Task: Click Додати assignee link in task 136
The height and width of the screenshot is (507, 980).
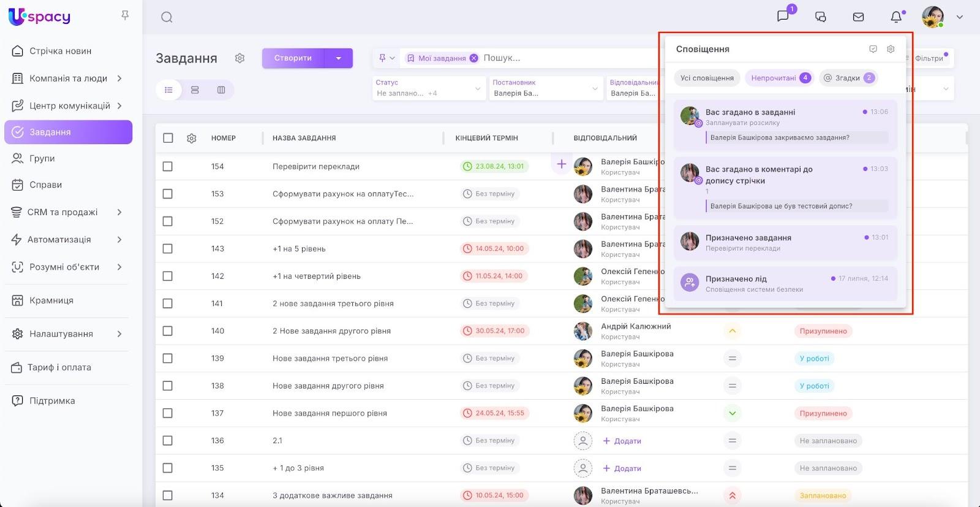Action: tap(622, 441)
